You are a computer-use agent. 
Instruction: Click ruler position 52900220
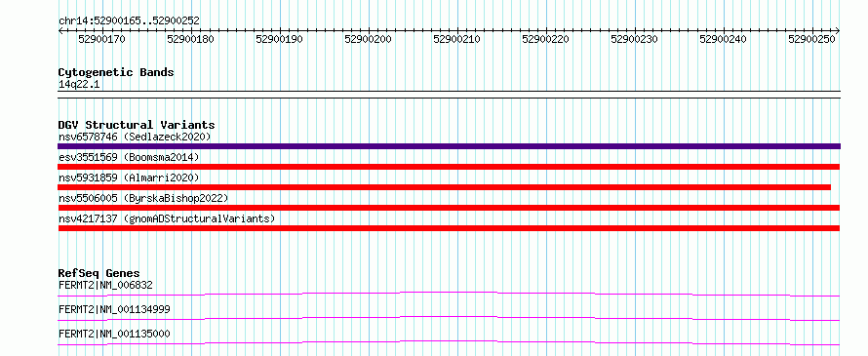point(546,39)
